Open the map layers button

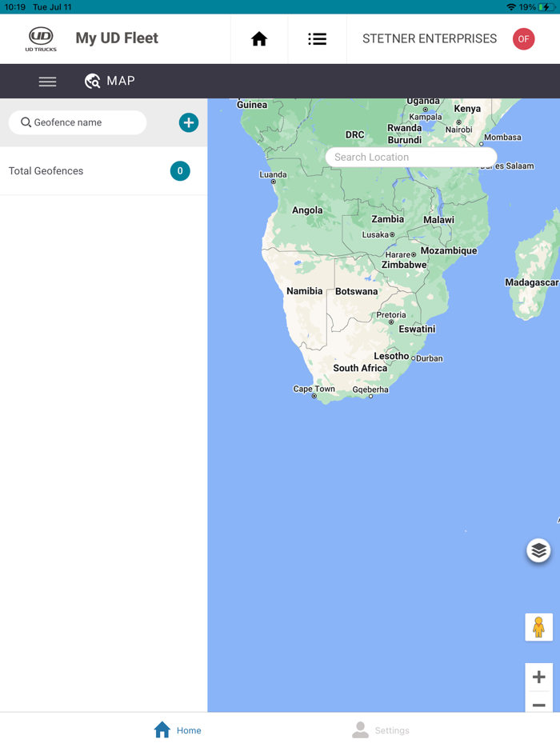click(538, 551)
